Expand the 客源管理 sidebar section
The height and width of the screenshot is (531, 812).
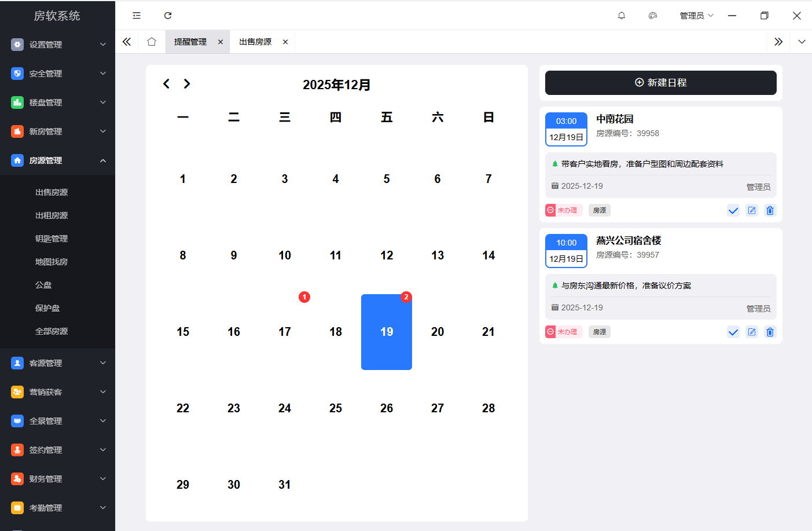57,363
